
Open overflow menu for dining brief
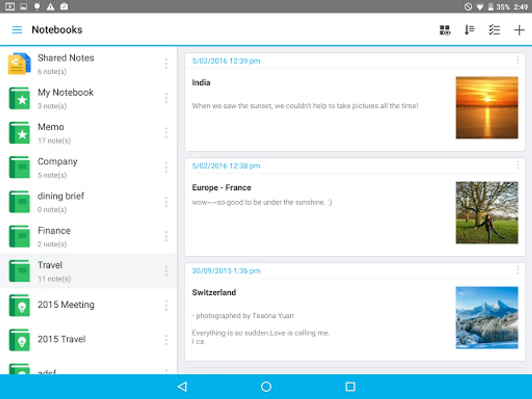point(166,202)
